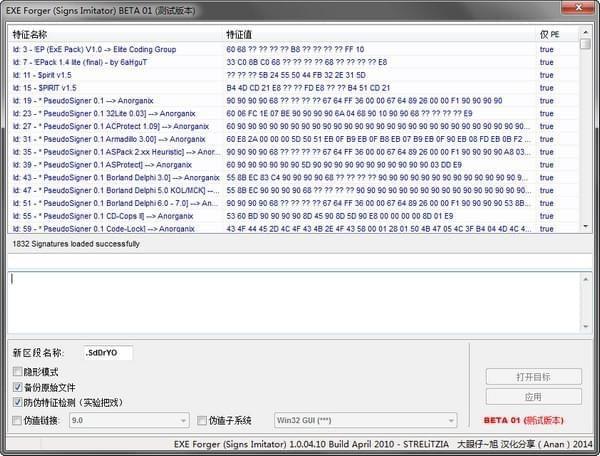Select row Id: 35 - PseudoSigner ASPack 2.xx Heuristic
Viewport: 600px width, 456px height.
[293, 152]
